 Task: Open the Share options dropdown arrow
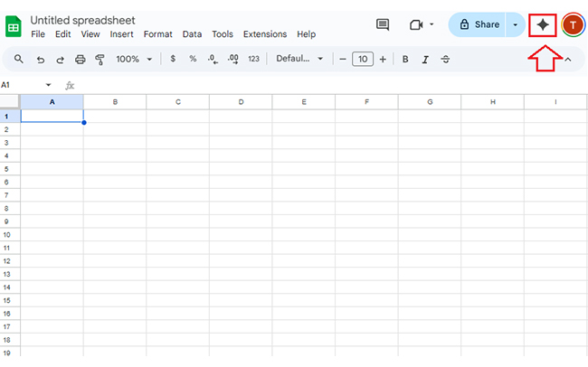pyautogui.click(x=515, y=25)
